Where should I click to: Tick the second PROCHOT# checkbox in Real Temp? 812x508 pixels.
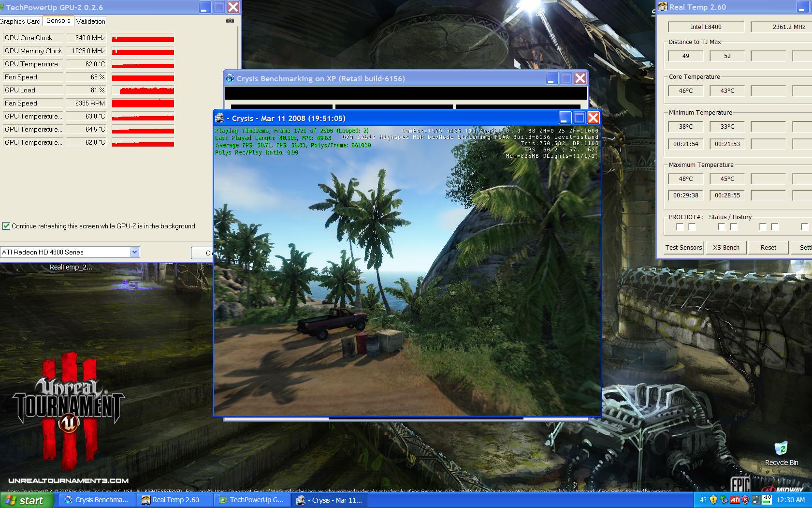692,227
